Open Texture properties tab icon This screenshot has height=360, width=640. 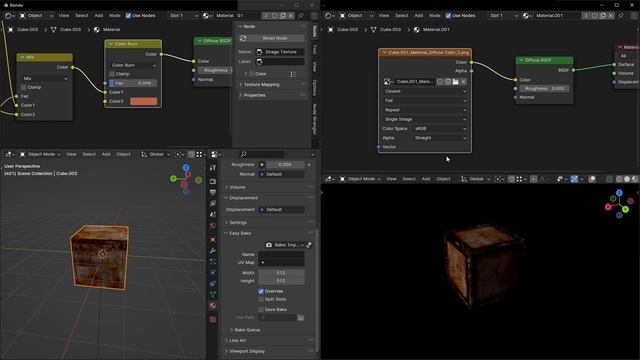tap(213, 319)
